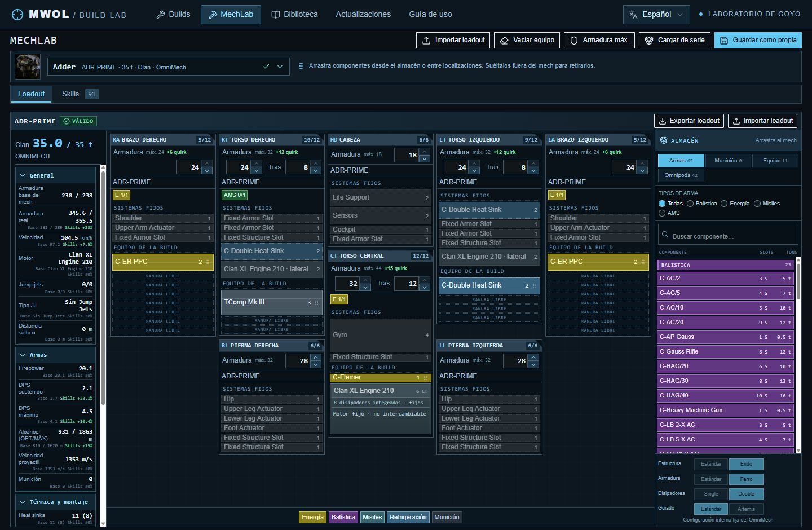Show the Omnipods 42 tab
The image size is (812, 530).
[681, 175]
